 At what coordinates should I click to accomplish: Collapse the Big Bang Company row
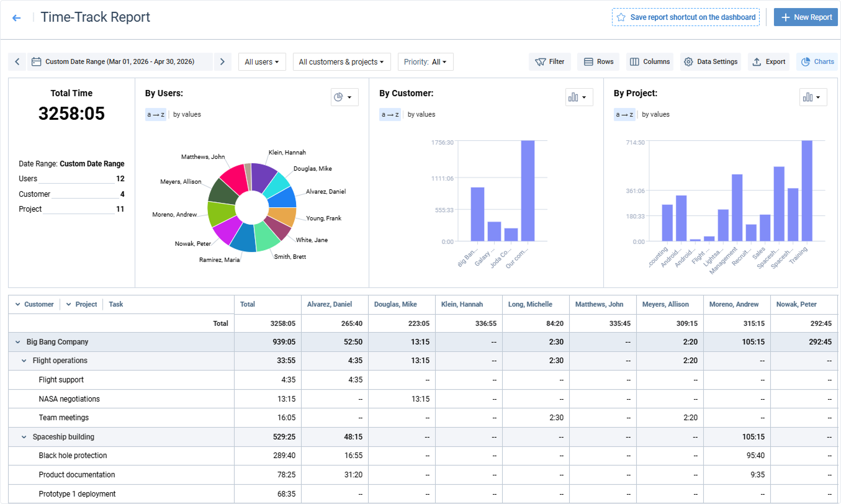pyautogui.click(x=18, y=342)
